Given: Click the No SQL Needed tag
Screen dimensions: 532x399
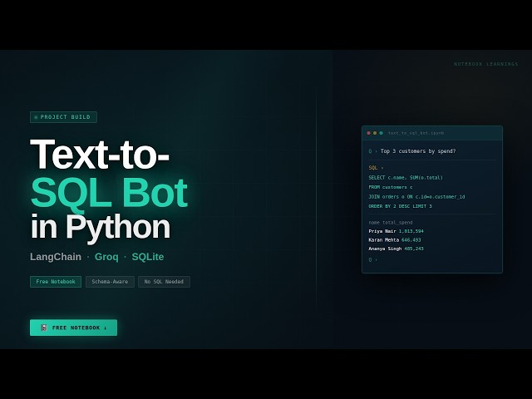Looking at the screenshot, I should (164, 282).
